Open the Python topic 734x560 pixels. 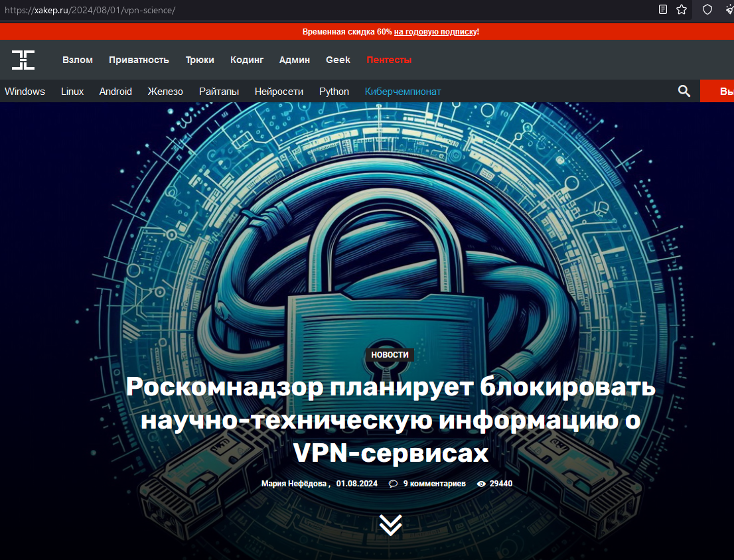click(334, 92)
